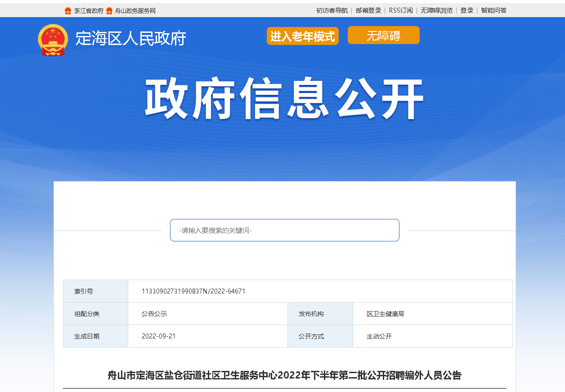The height and width of the screenshot is (392, 565).
Task: Focus the keyword search input field
Action: [285, 230]
